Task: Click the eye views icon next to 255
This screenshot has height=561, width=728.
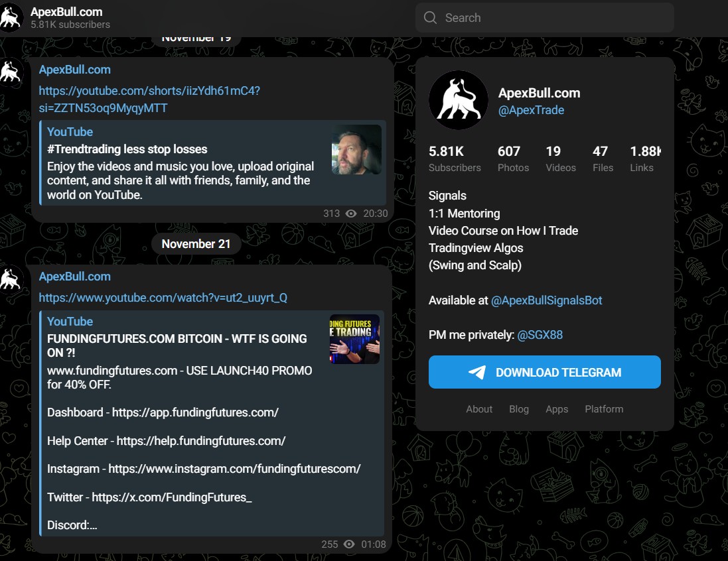Action: coord(349,544)
